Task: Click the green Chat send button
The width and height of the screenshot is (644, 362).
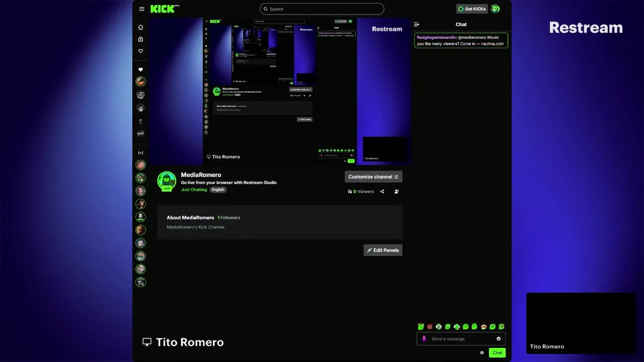Action: point(497,353)
